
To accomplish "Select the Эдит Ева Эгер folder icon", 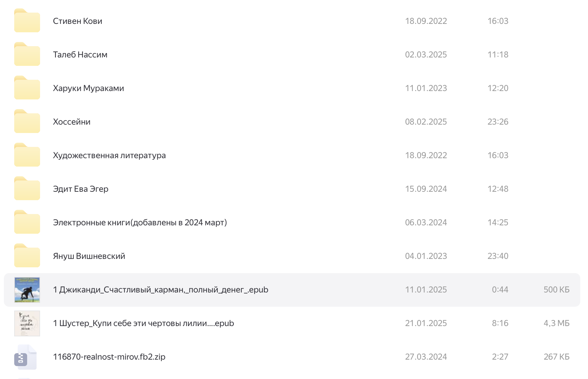I will pyautogui.click(x=27, y=189).
